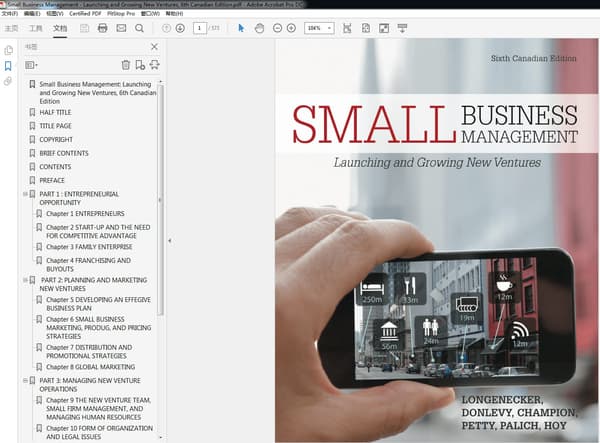Go to previous page arrow
This screenshot has width=600, height=443.
tap(166, 28)
